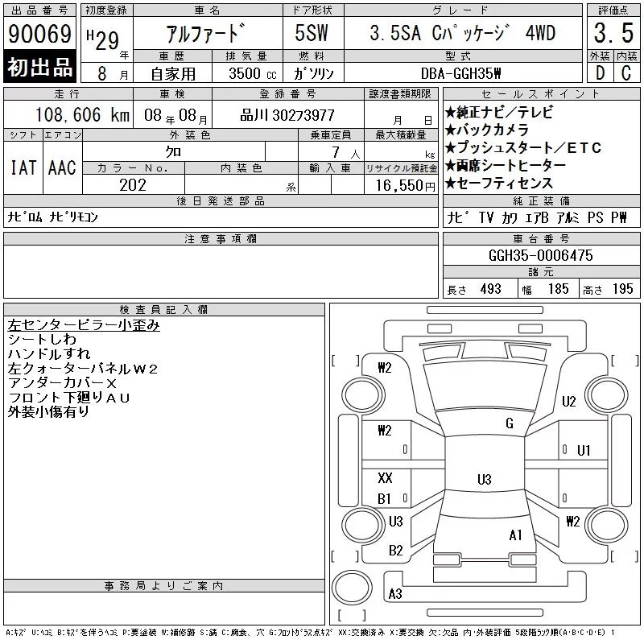Select the XX mark on the car diagram
The height and width of the screenshot is (644, 644).
click(385, 477)
